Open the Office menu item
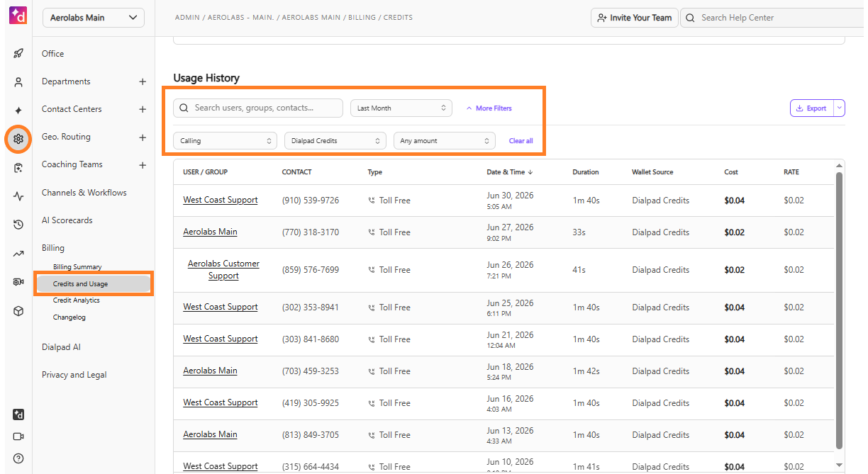 [x=52, y=54]
